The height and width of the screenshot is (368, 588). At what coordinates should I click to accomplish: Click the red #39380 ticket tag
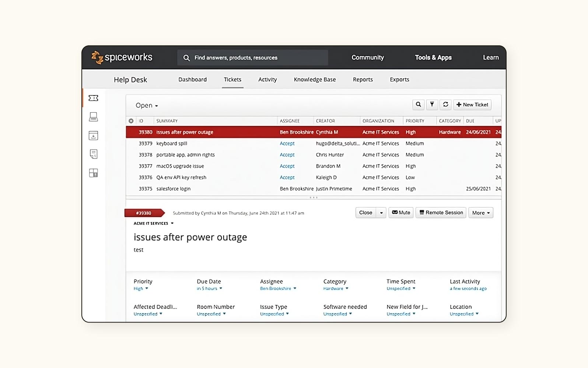(144, 213)
